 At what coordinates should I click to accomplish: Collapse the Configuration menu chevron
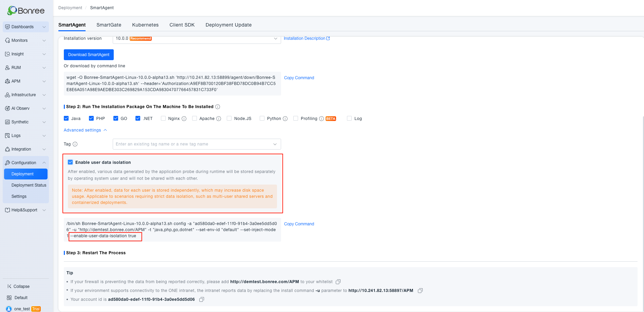point(44,163)
